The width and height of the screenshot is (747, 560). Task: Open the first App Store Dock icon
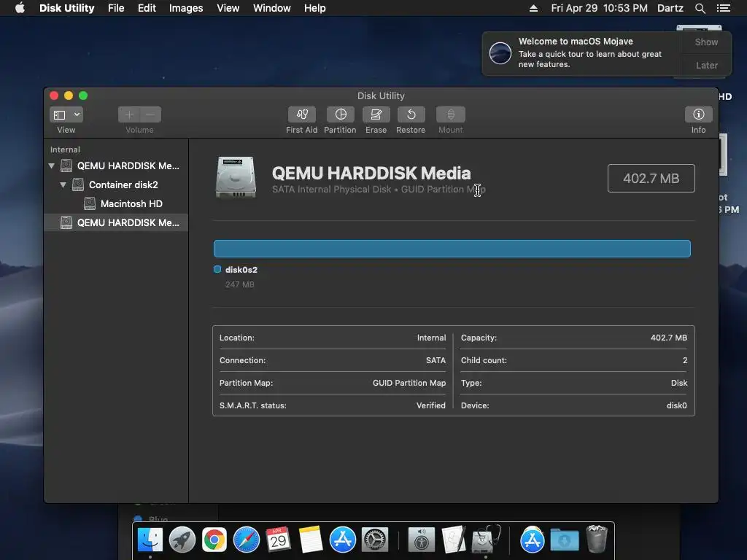click(x=343, y=540)
